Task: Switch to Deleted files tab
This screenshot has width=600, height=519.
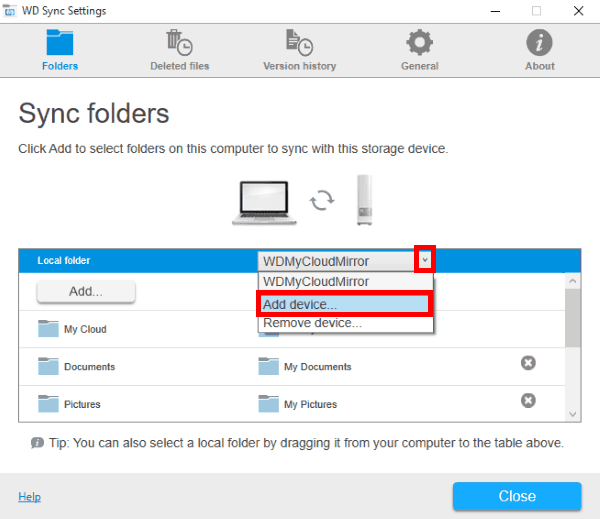Action: (179, 50)
